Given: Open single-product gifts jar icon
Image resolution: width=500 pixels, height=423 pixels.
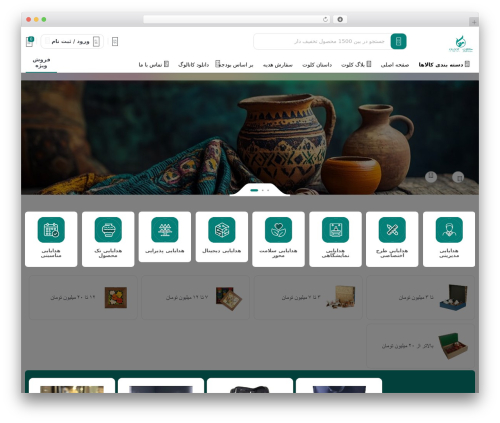Looking at the screenshot, I should tap(108, 230).
